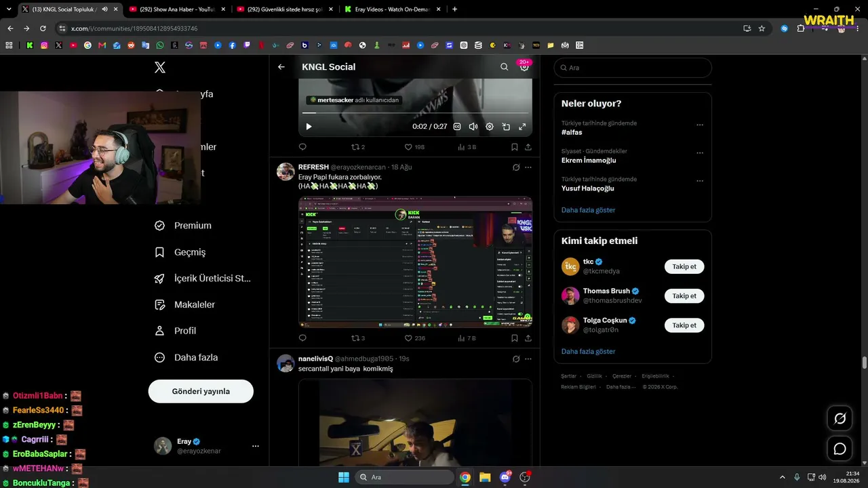Image resolution: width=868 pixels, height=488 pixels.
Task: Turn on captions in the mertesacker video
Action: pyautogui.click(x=457, y=127)
